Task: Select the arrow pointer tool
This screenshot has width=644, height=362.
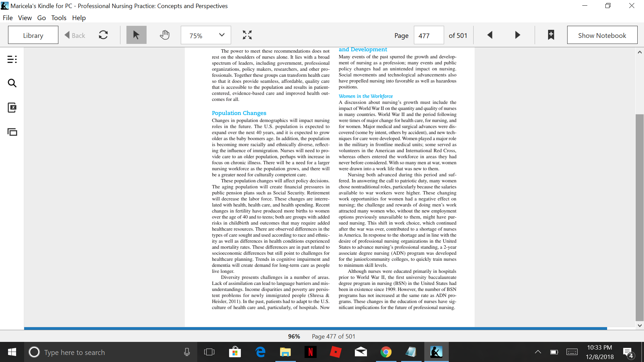Action: [x=136, y=35]
